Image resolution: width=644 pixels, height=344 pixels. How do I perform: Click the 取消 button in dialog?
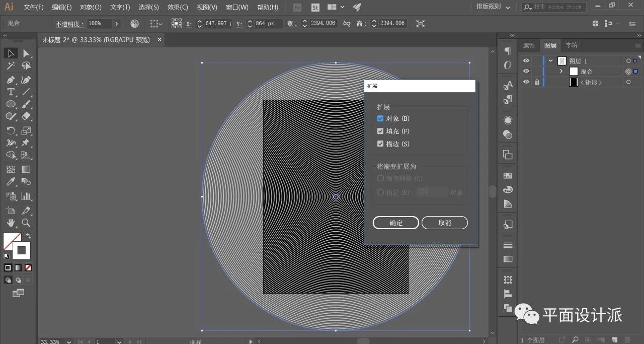tap(445, 223)
